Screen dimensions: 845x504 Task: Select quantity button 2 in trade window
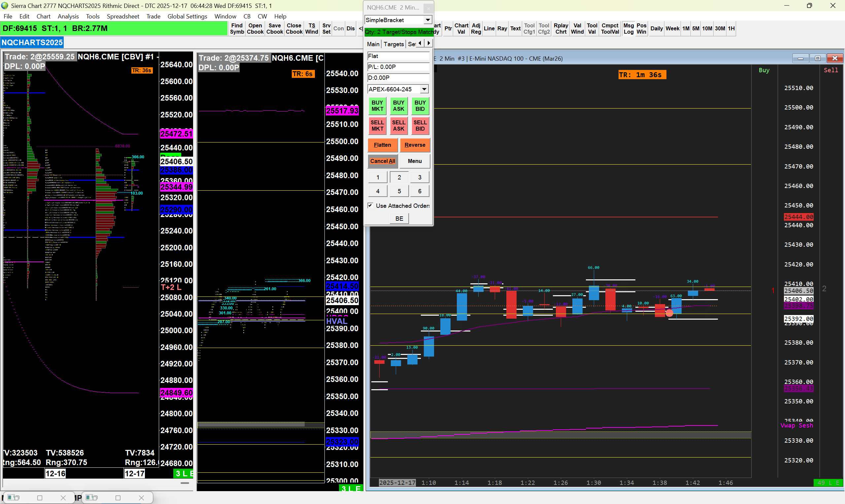click(399, 177)
